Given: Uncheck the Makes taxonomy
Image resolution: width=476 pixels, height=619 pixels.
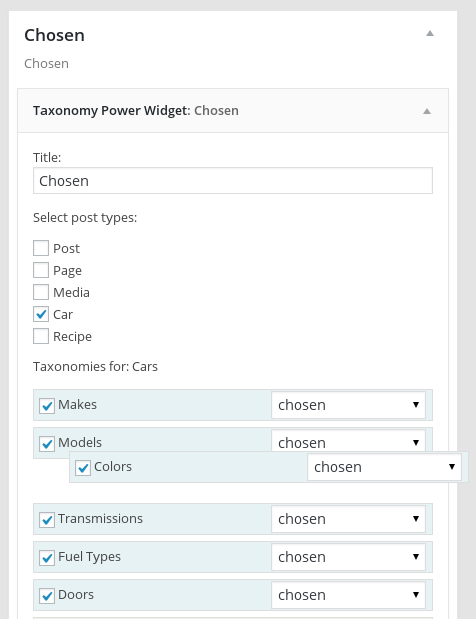Looking at the screenshot, I should point(47,406).
